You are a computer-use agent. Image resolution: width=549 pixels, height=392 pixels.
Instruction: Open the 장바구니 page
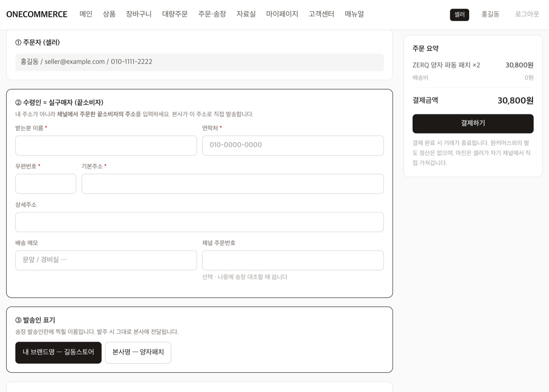[x=139, y=14]
